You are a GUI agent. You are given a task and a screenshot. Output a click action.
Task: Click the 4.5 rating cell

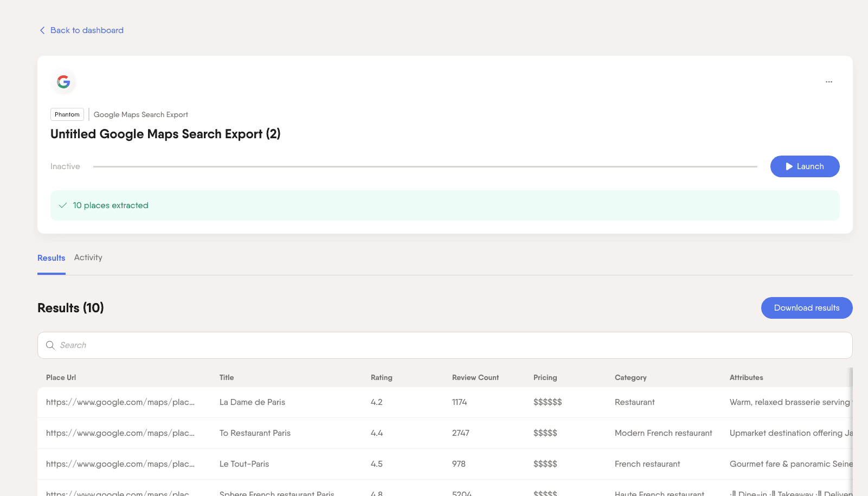pyautogui.click(x=377, y=464)
